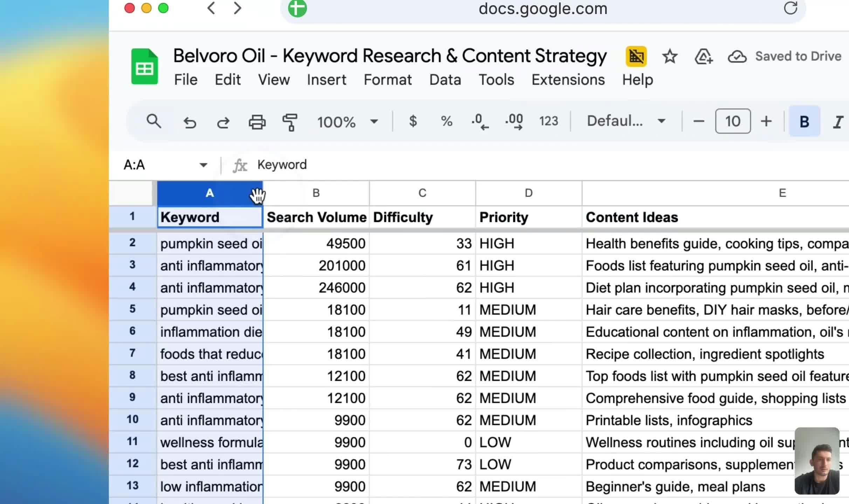Increase decimal places
This screenshot has width=849, height=504.
[514, 122]
